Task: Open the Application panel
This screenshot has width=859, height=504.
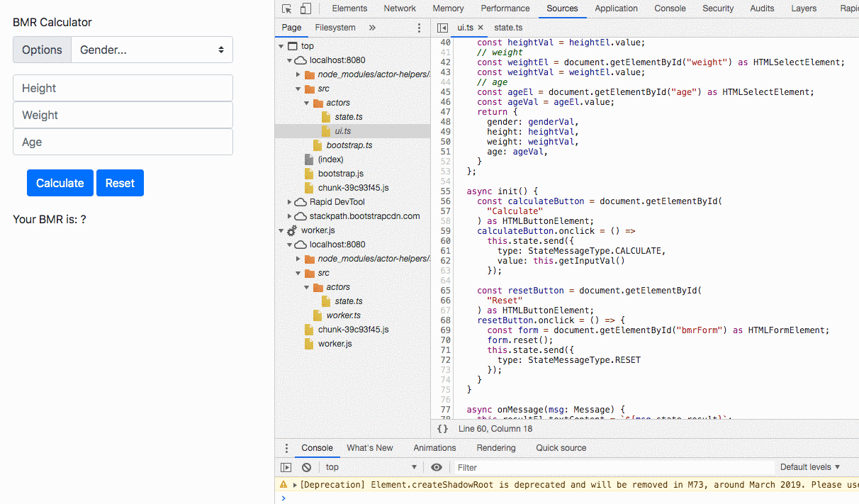Action: click(x=617, y=9)
